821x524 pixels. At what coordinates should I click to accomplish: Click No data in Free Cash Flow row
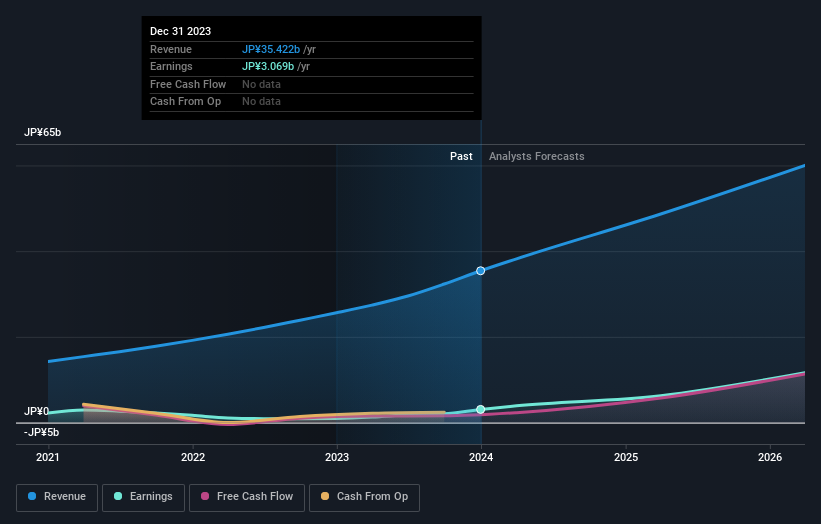tap(261, 84)
